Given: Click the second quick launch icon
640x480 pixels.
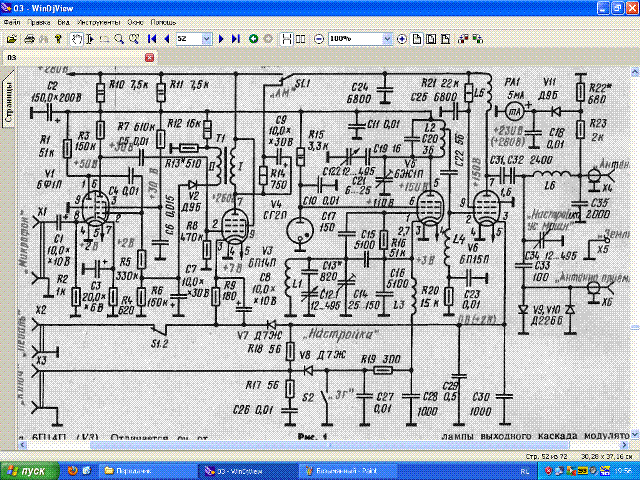Looking at the screenshot, I should tap(87, 471).
